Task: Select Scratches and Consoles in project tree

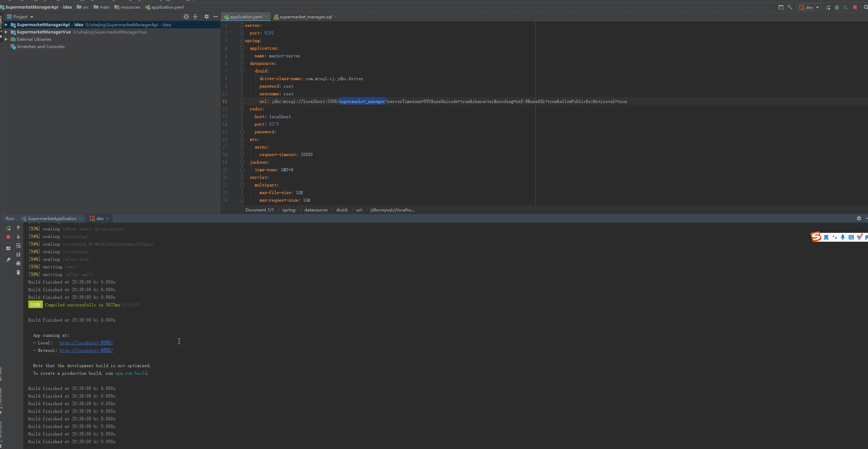Action: pyautogui.click(x=40, y=47)
